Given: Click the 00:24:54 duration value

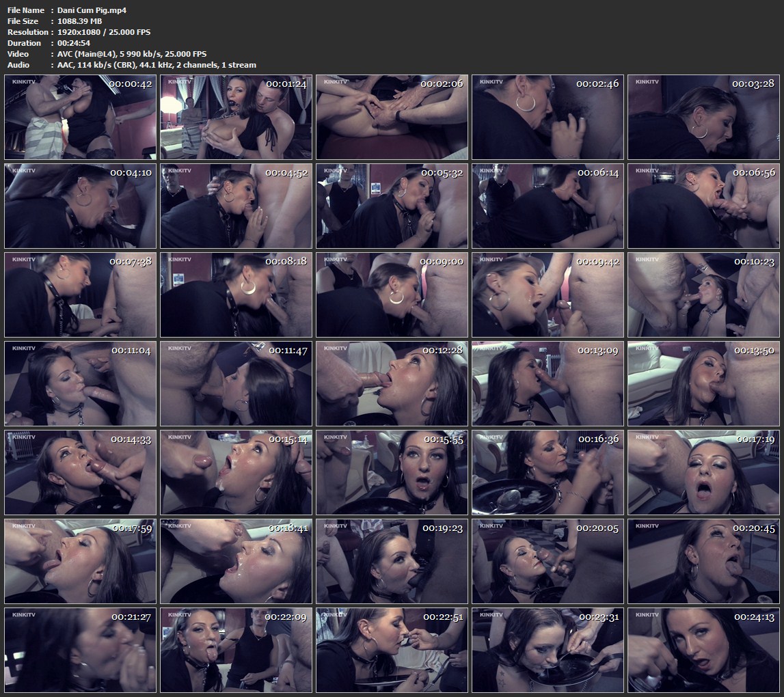Looking at the screenshot, I should (74, 43).
